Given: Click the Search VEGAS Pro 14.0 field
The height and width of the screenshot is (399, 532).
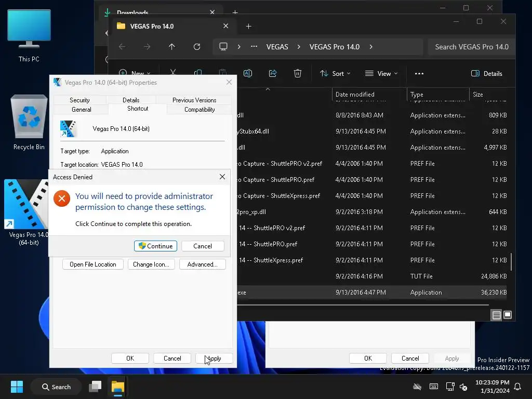Looking at the screenshot, I should coord(472,47).
